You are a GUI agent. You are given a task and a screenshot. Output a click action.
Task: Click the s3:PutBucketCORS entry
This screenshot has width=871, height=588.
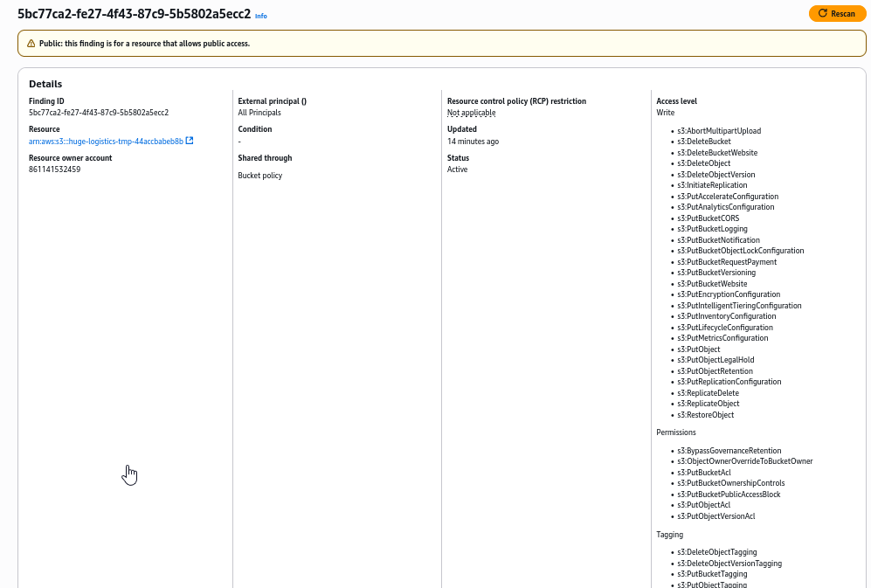709,218
